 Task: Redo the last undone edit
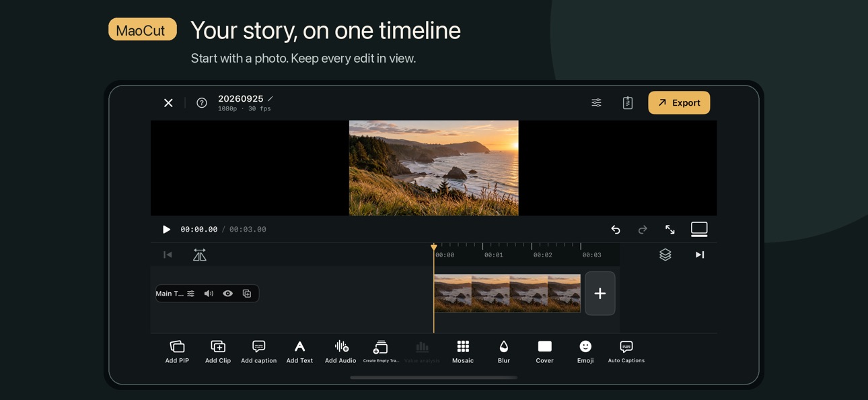[643, 230]
